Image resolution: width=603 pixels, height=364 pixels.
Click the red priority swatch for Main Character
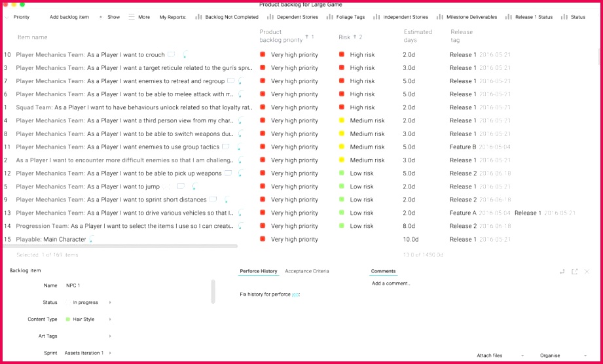(x=263, y=240)
